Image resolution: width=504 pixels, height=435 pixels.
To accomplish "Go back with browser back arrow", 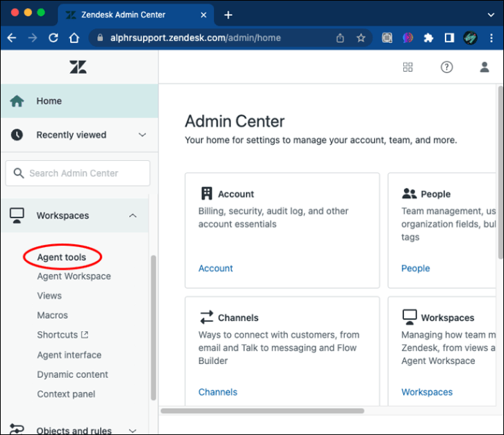I will pyautogui.click(x=12, y=38).
